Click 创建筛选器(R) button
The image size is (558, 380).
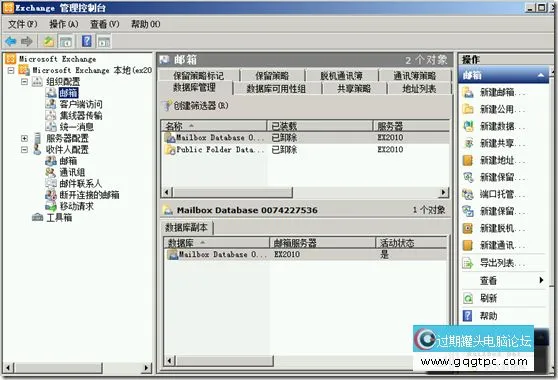196,106
